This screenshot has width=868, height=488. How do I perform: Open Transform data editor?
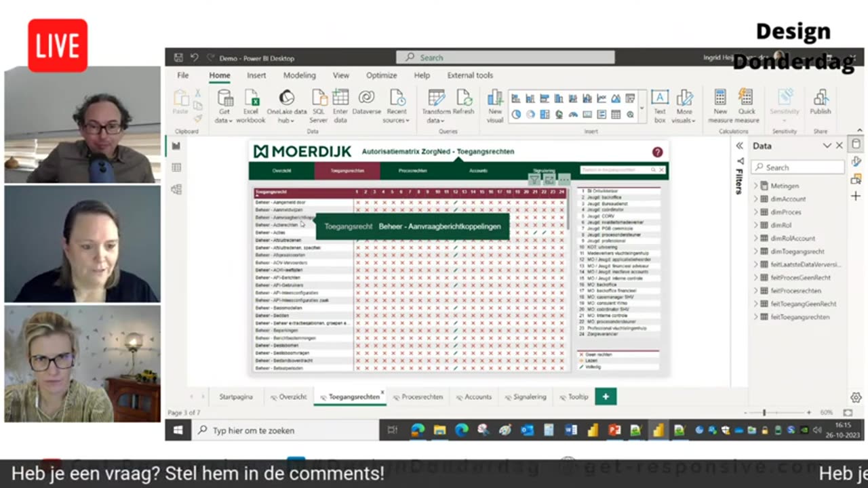coord(436,106)
